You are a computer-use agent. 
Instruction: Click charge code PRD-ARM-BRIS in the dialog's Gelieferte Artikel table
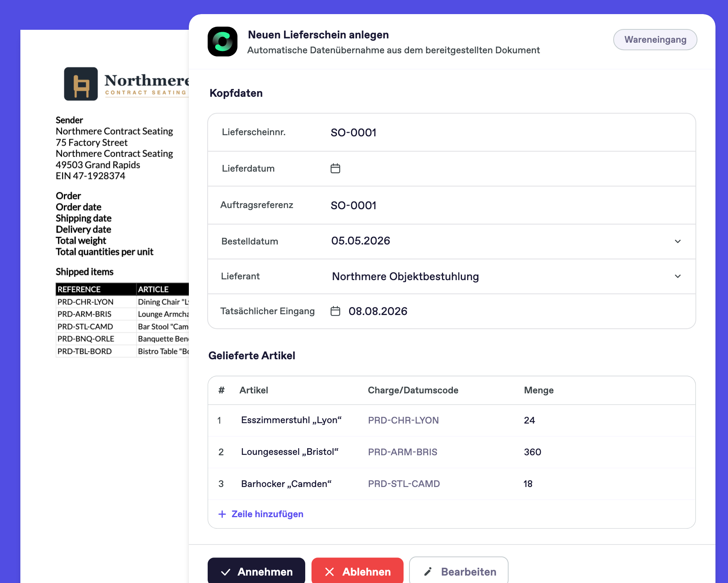pyautogui.click(x=402, y=452)
